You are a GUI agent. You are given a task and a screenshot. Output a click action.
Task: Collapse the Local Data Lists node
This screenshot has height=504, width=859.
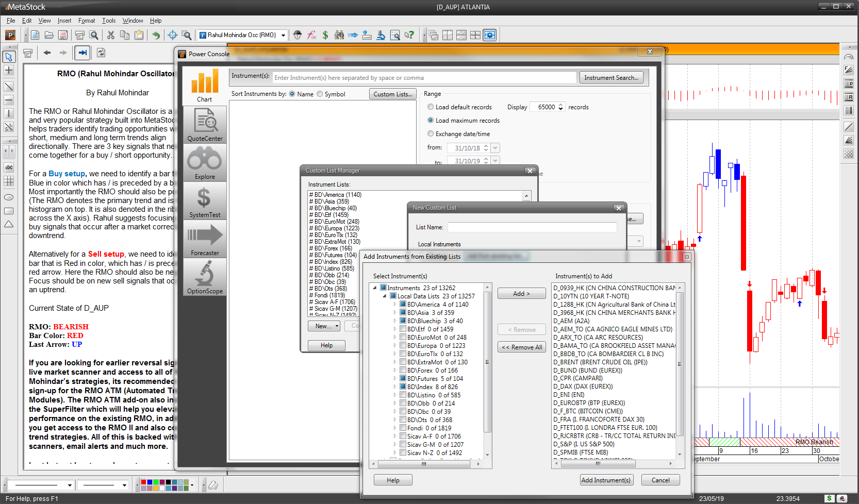[x=385, y=296]
